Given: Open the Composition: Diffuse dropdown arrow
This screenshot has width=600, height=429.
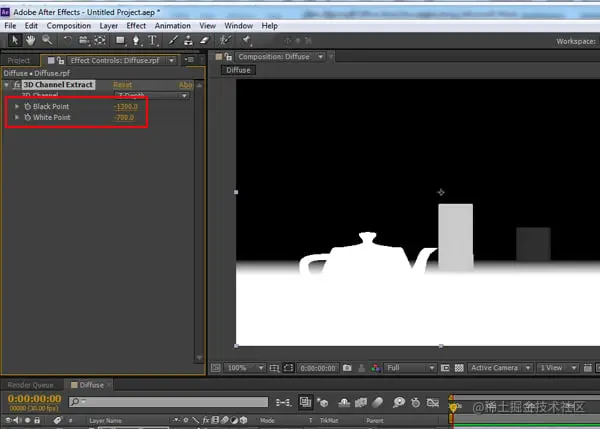Looking at the screenshot, I should [321, 57].
